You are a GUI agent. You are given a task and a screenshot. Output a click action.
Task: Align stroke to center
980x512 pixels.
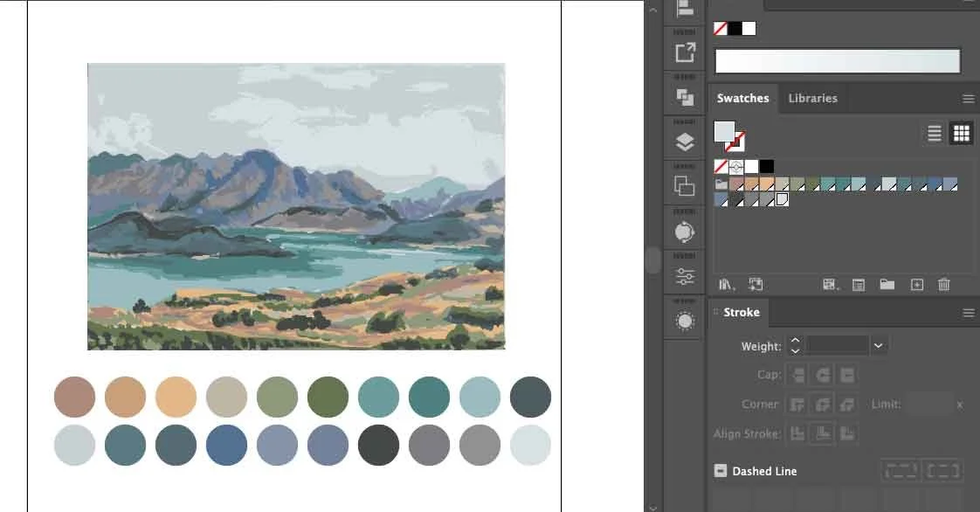pyautogui.click(x=823, y=432)
